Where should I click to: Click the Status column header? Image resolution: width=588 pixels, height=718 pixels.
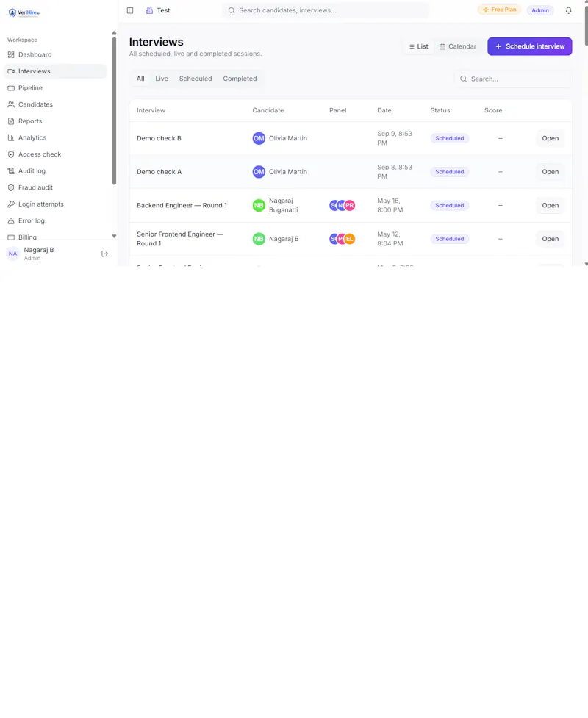[440, 110]
